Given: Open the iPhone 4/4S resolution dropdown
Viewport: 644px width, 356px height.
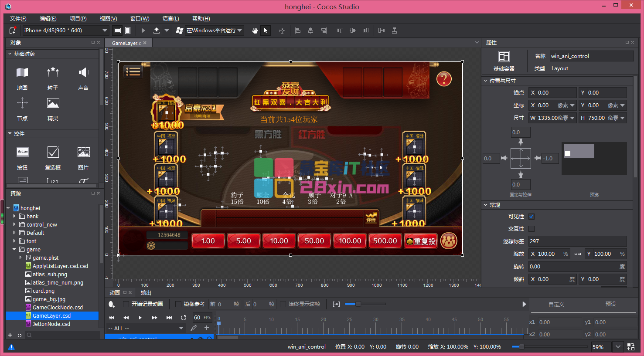Looking at the screenshot, I should pyautogui.click(x=65, y=31).
